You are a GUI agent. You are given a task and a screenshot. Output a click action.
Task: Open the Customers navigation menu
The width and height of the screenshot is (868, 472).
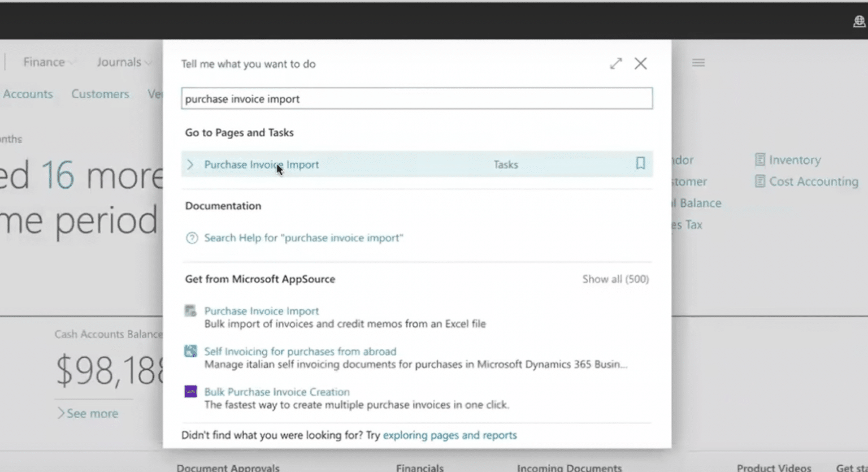click(100, 94)
